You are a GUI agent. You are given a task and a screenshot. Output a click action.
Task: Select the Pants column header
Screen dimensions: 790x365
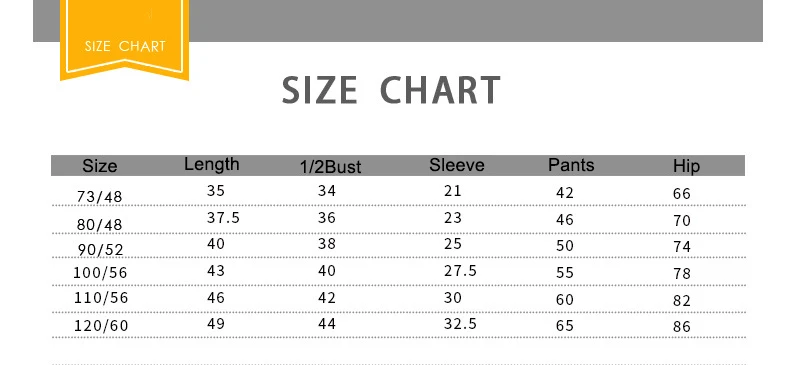coord(571,165)
